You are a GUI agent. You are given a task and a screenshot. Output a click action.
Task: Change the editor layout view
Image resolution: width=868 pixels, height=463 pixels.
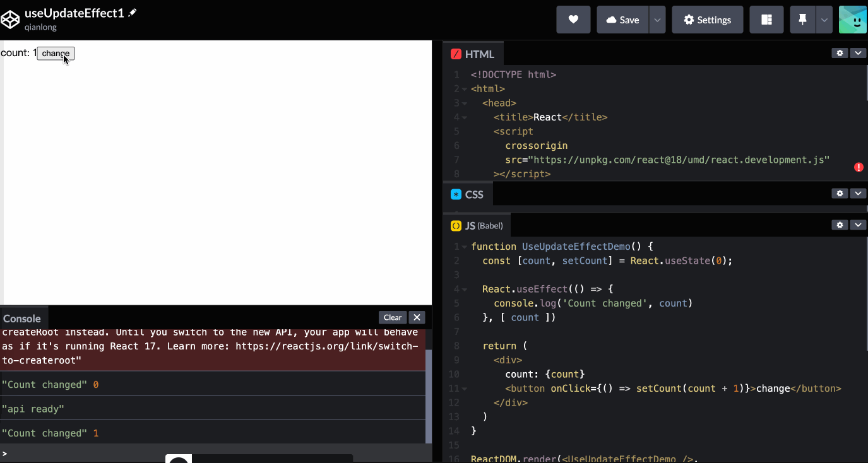click(x=766, y=20)
